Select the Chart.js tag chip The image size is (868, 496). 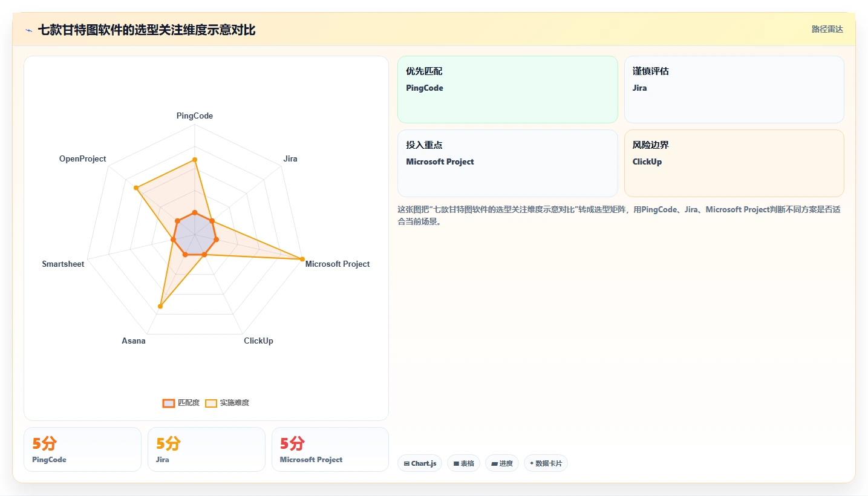tap(420, 463)
